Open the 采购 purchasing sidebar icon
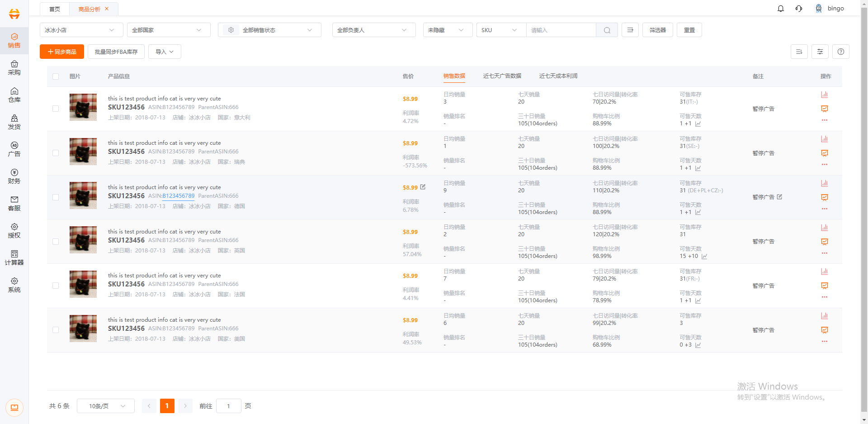 (x=14, y=68)
